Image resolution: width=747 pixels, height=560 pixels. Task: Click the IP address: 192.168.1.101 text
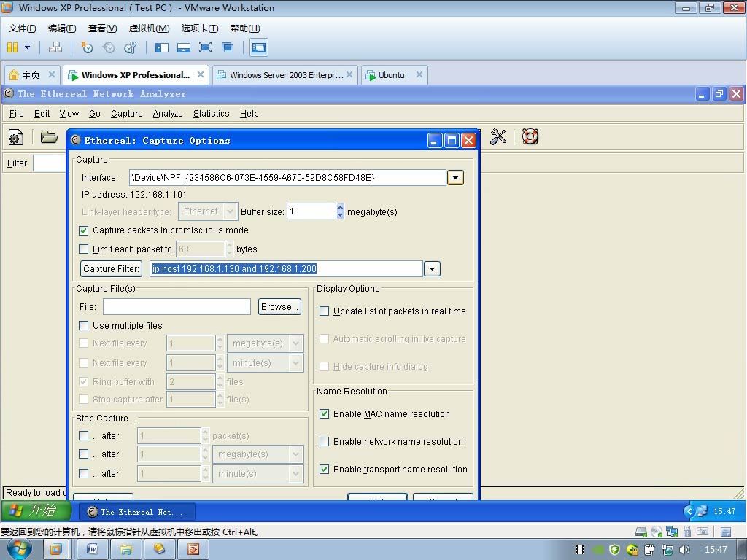(134, 194)
